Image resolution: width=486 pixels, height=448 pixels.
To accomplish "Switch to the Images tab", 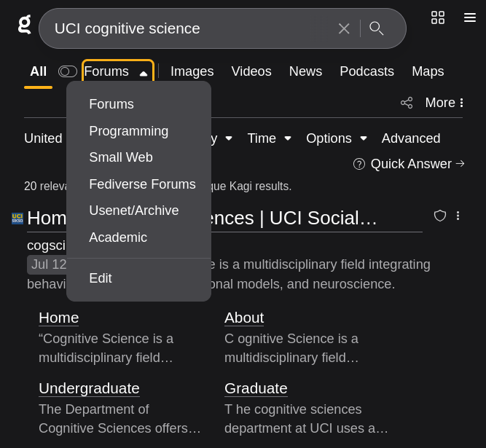I will click(192, 71).
